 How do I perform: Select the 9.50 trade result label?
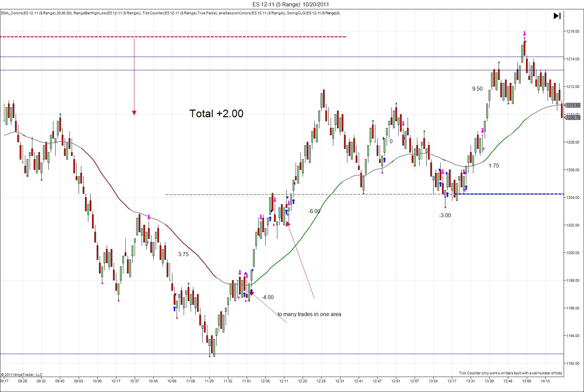pos(477,89)
